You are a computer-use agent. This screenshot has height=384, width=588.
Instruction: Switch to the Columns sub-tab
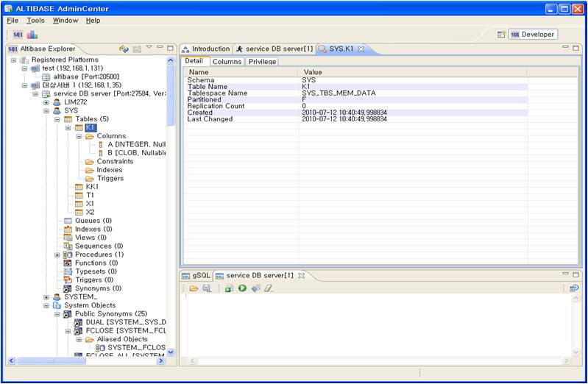[227, 62]
